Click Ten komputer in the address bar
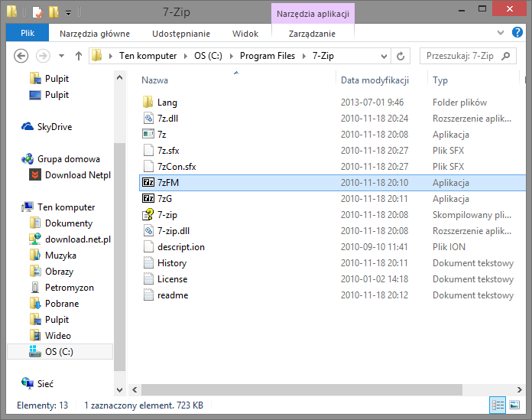 click(148, 56)
